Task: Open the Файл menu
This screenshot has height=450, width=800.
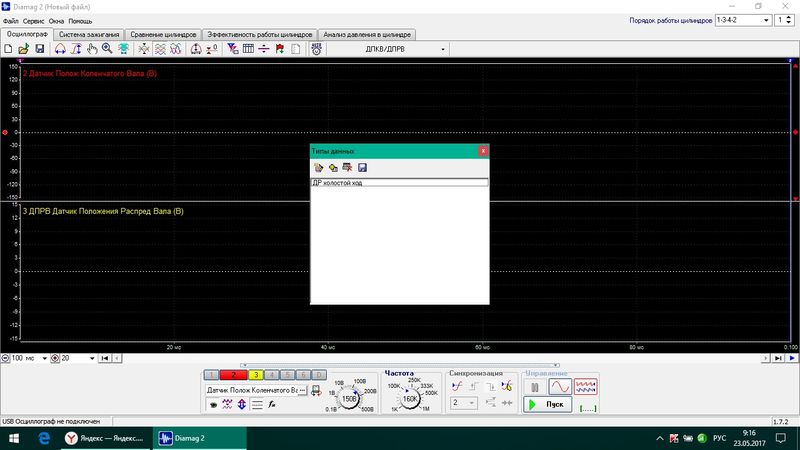Action: (10, 21)
